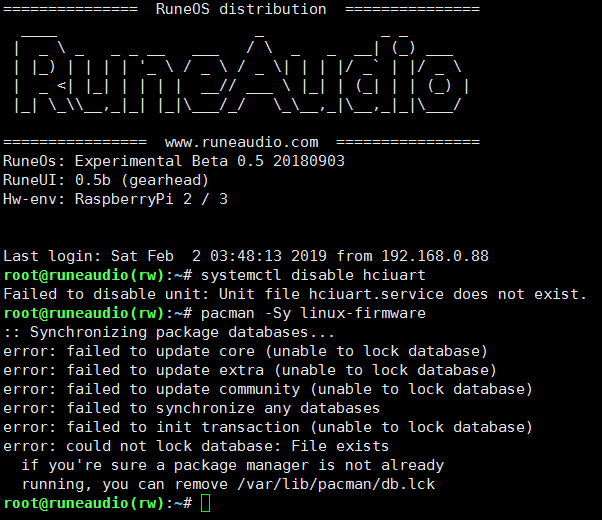This screenshot has width=602, height=520.
Task: Click the green root@runeaudio(rw) prompt on the last line
Action: pos(84,503)
